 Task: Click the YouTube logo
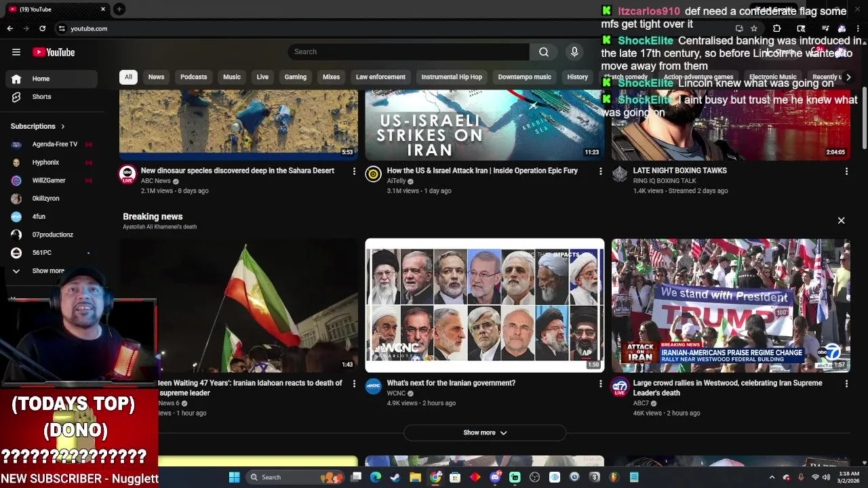[54, 52]
